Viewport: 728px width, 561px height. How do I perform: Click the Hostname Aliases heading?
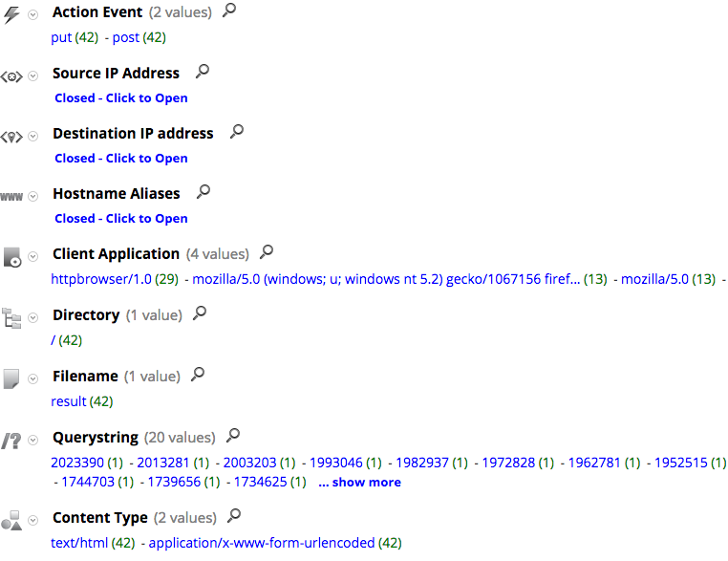(x=117, y=194)
